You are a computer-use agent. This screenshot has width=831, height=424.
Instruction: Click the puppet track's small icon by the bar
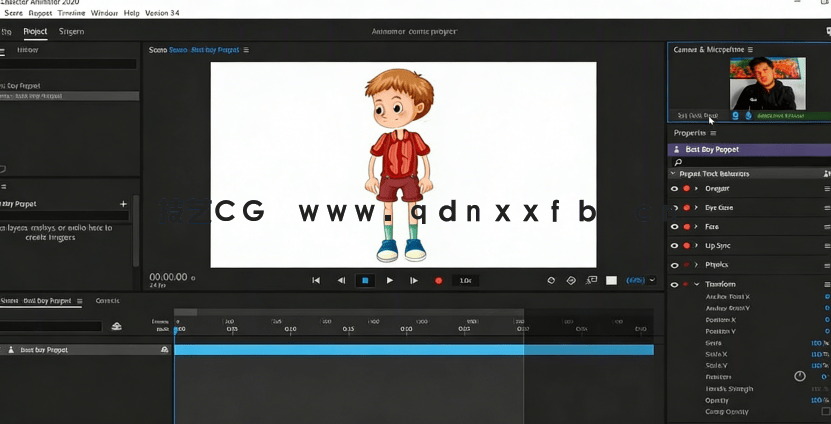tap(164, 350)
